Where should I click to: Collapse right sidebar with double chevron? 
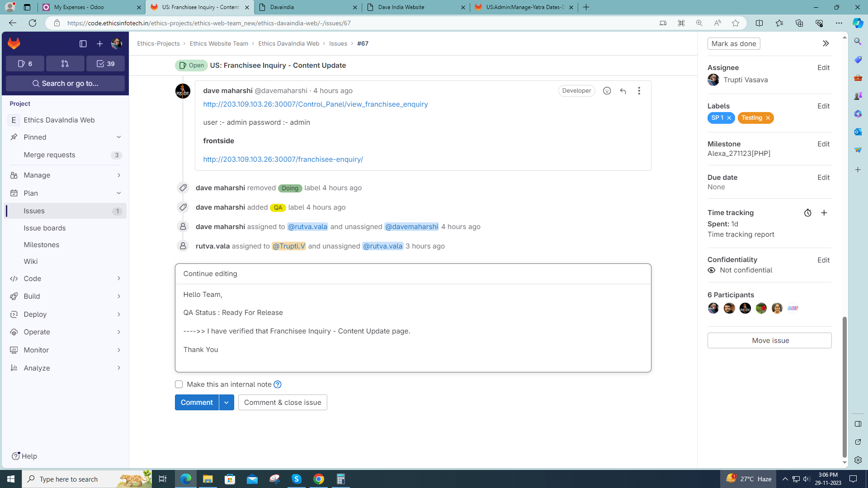(826, 43)
